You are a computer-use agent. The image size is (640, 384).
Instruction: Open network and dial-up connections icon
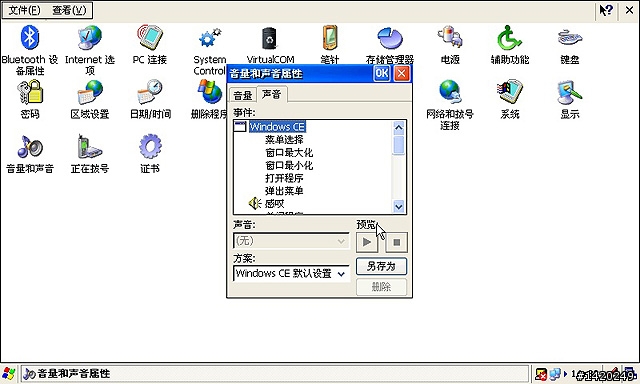pos(450,92)
